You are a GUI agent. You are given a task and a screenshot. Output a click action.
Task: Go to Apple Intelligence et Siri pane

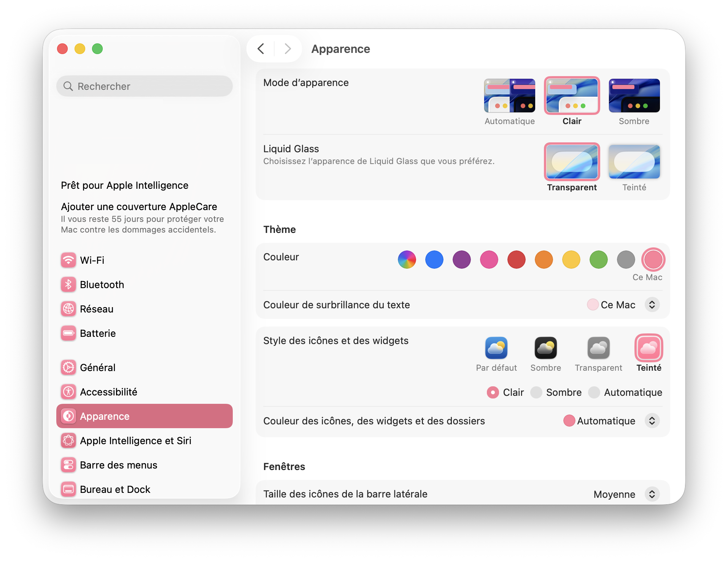135,441
